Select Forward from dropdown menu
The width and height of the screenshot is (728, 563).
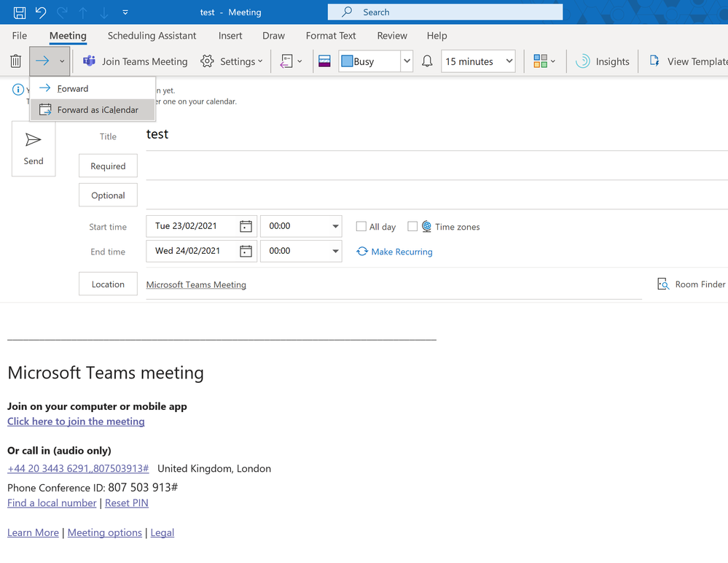[93, 88]
